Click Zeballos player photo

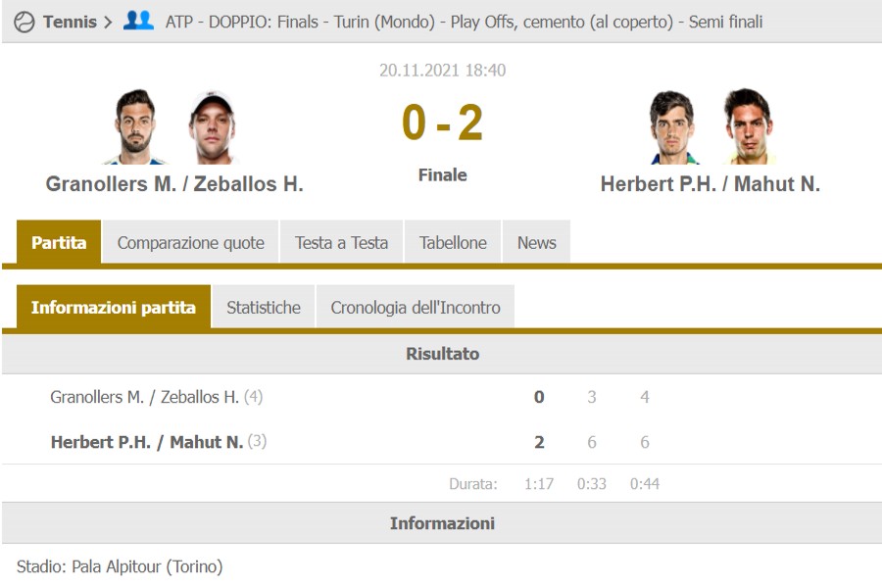[212, 127]
